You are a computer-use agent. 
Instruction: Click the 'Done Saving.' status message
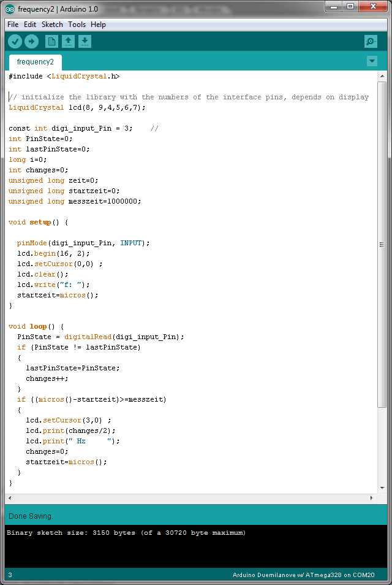pyautogui.click(x=31, y=517)
